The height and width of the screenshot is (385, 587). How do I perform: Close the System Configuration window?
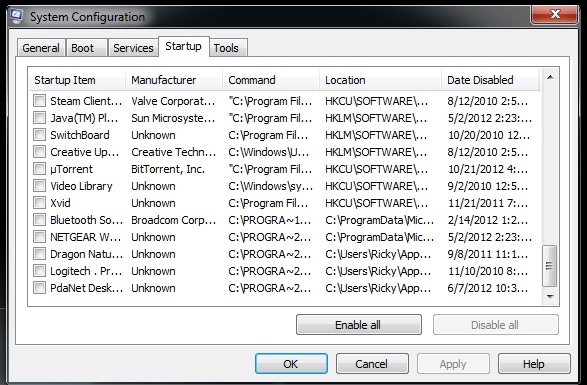(555, 15)
